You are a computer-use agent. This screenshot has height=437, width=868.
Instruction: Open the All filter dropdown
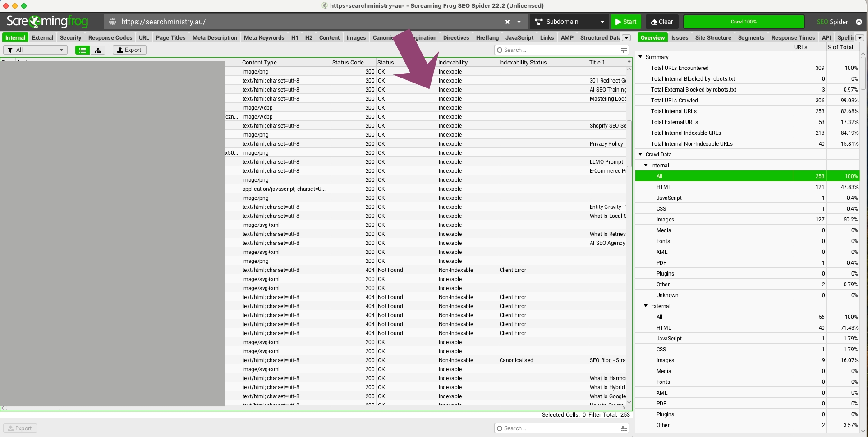[x=36, y=50]
